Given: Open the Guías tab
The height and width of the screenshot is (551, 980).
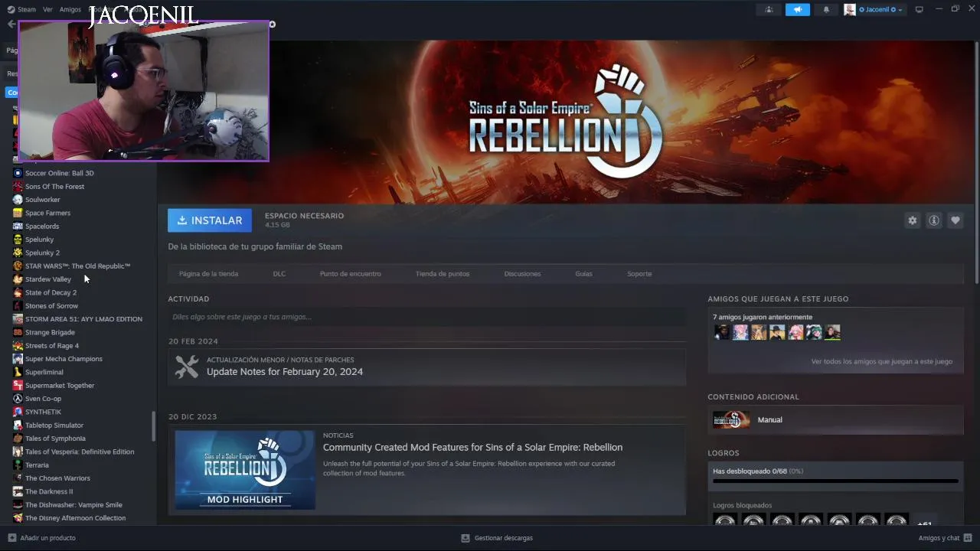Looking at the screenshot, I should 583,274.
